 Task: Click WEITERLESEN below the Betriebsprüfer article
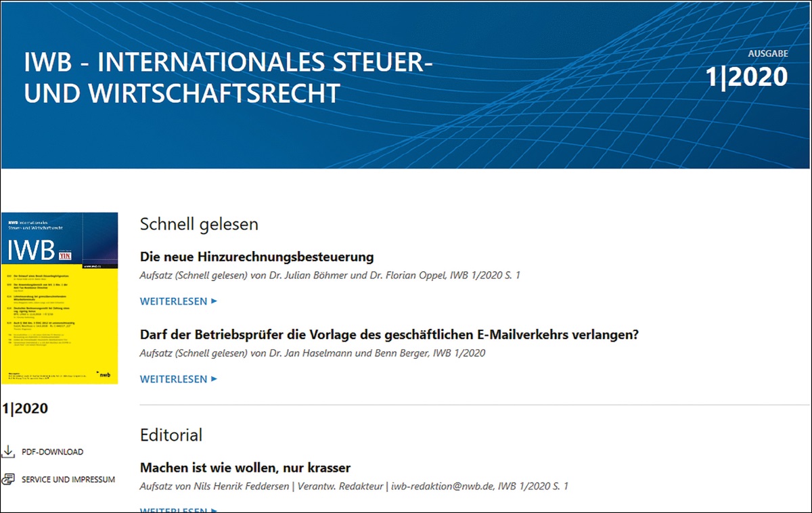[x=173, y=379]
